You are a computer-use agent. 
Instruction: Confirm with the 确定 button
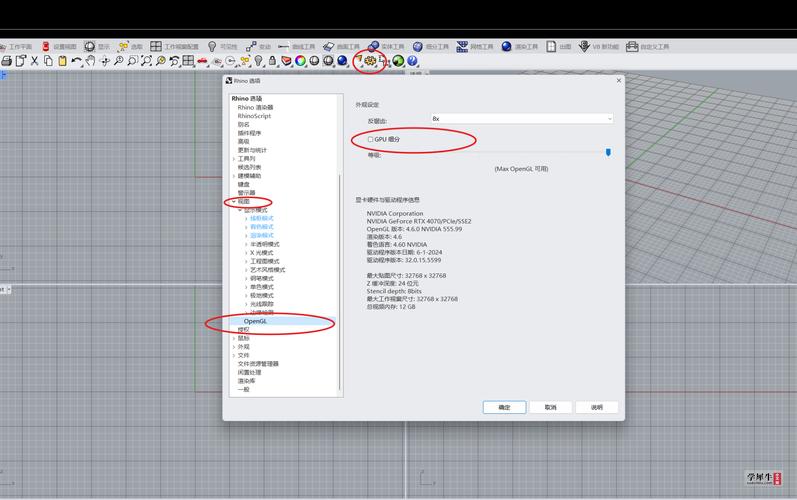tap(504, 408)
